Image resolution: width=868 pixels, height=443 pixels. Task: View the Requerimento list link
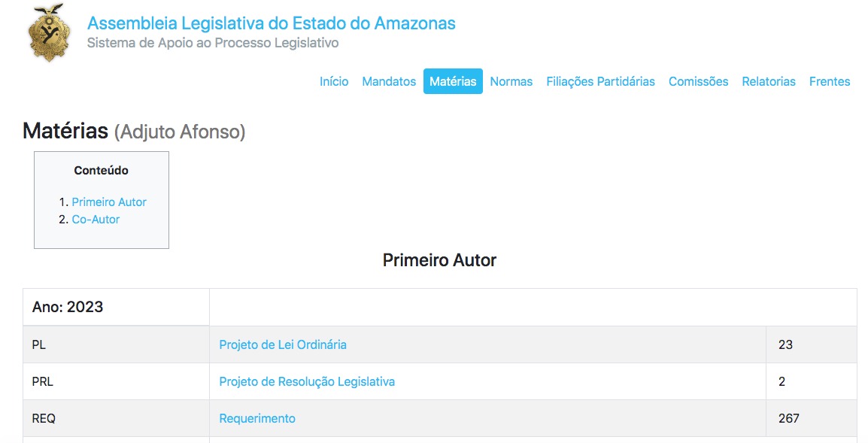pyautogui.click(x=257, y=418)
